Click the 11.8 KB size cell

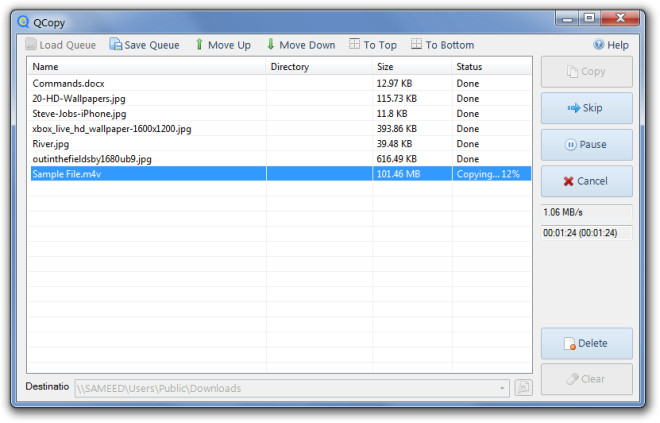click(x=412, y=114)
